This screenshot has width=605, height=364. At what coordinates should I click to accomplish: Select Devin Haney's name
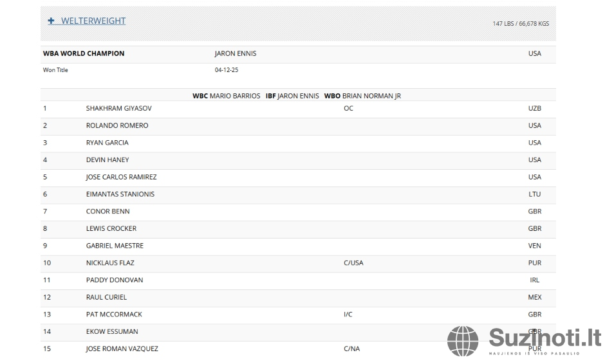107,160
